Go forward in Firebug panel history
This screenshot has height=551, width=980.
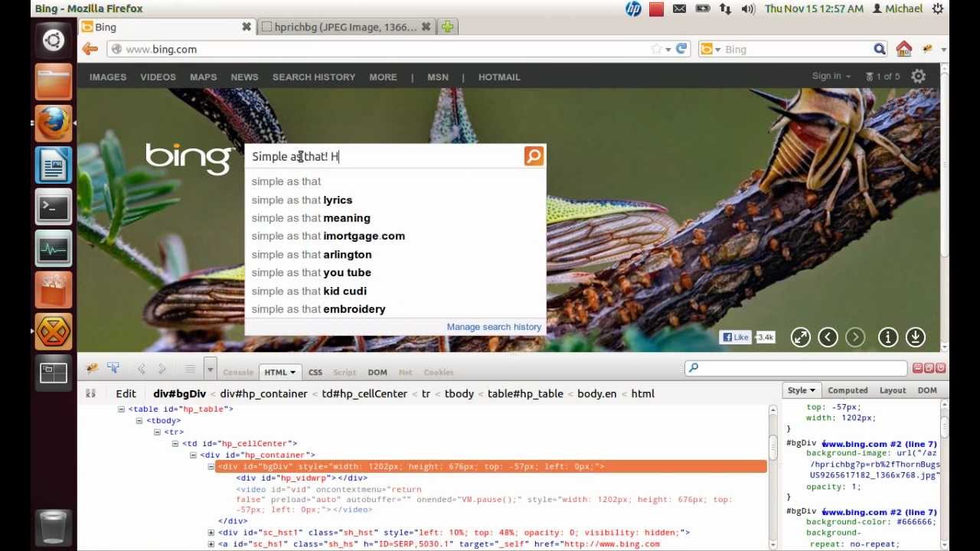[162, 370]
